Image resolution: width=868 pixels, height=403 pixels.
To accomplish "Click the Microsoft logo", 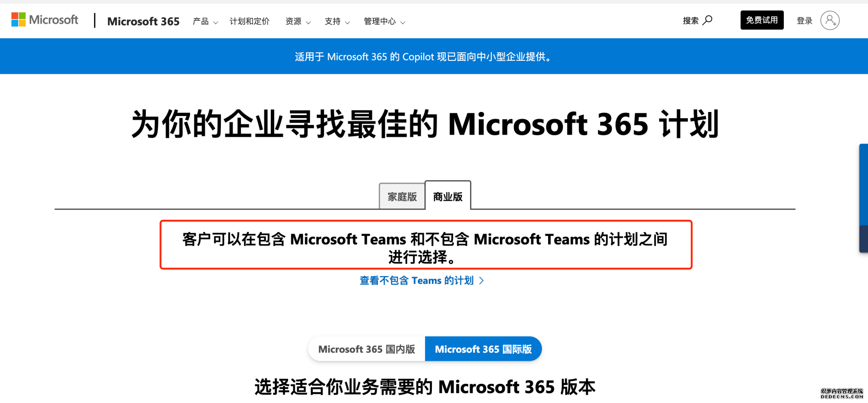I will [x=45, y=20].
